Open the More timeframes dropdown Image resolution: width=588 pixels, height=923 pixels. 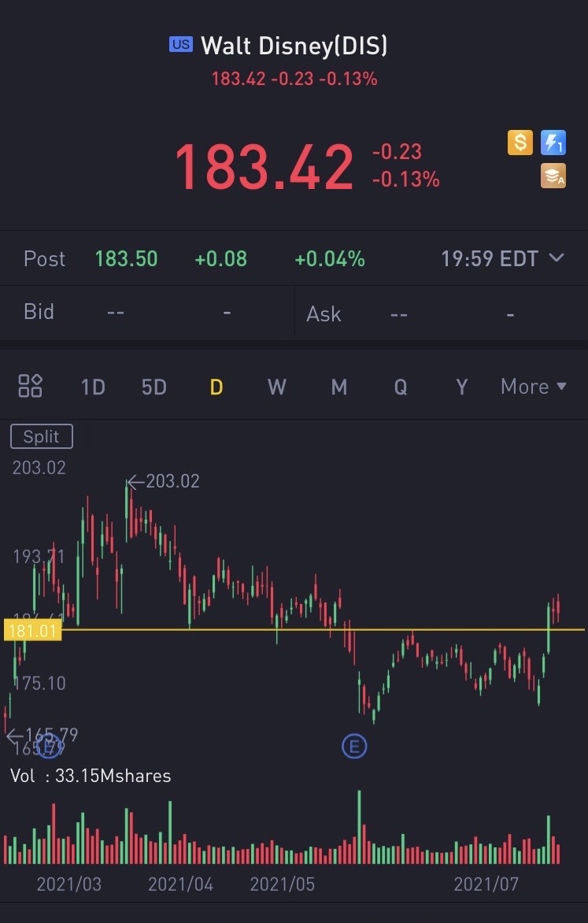[x=533, y=387]
